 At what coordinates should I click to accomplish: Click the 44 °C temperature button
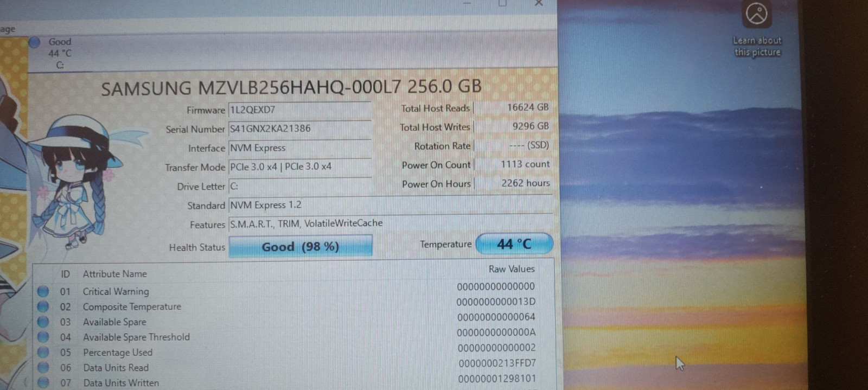(514, 244)
